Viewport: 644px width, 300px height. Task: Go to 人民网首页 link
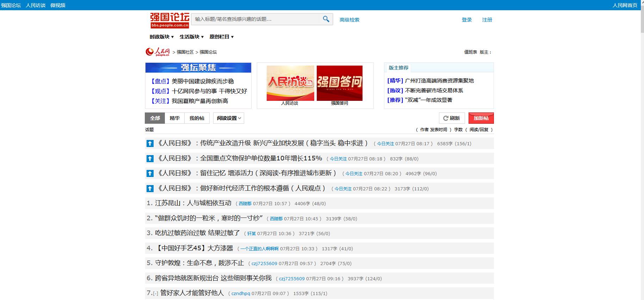click(x=625, y=5)
